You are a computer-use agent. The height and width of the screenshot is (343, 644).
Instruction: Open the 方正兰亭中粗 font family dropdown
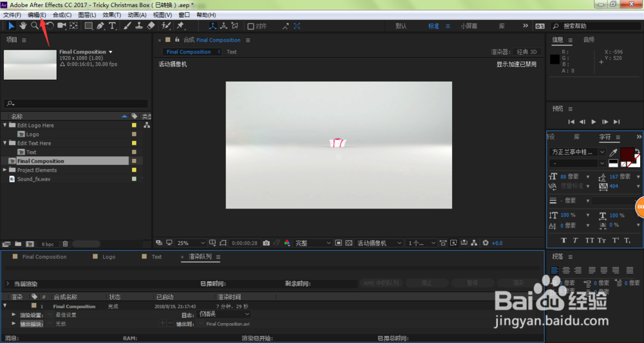(578, 152)
